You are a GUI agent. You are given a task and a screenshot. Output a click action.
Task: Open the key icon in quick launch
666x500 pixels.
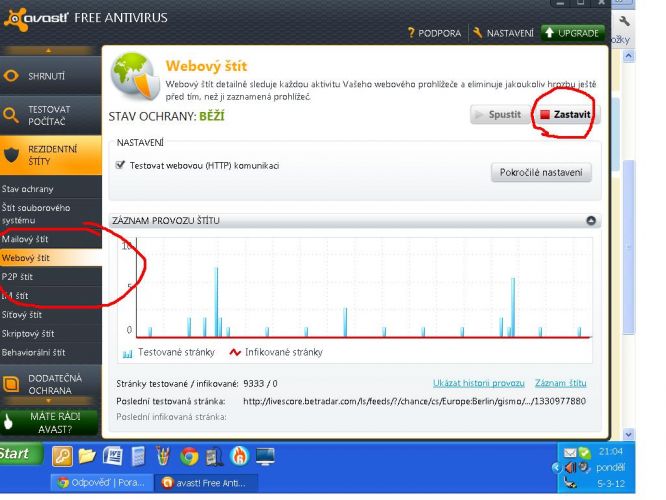(x=62, y=457)
